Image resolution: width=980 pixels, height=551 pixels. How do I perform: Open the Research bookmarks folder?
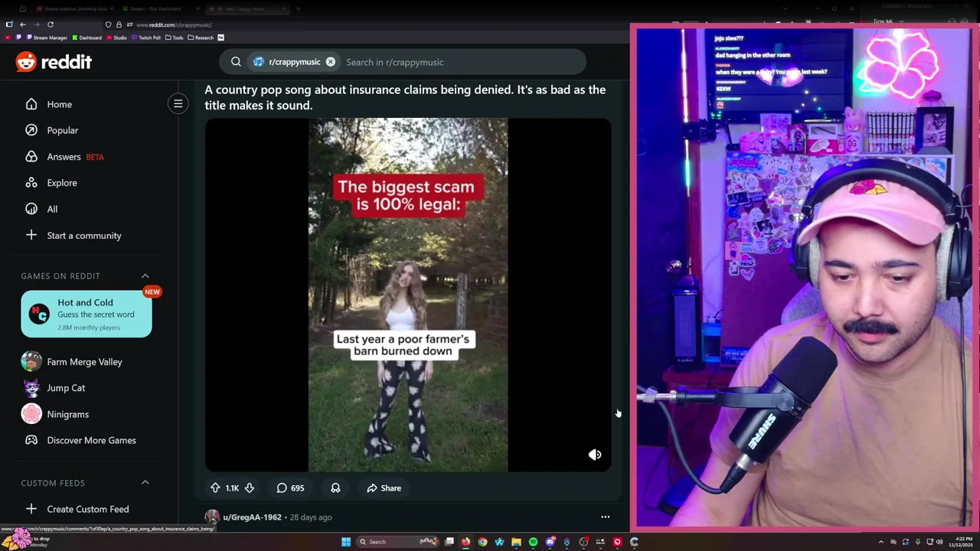(200, 37)
